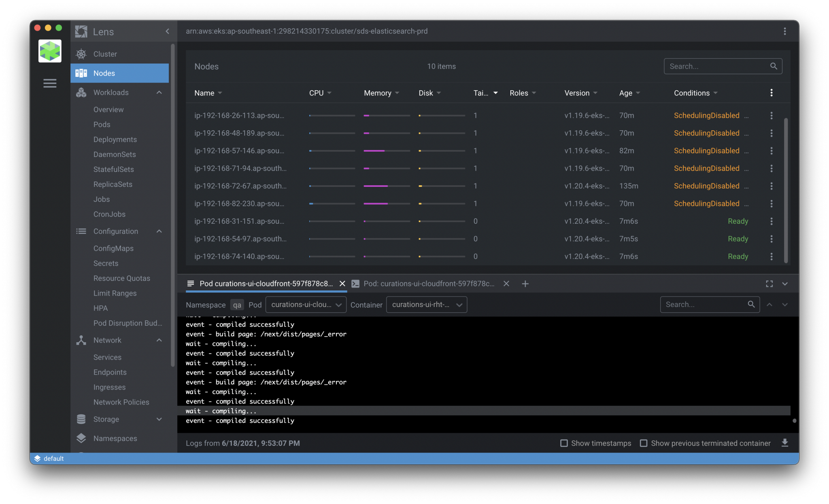Add a new dock tab with plus button
Image resolution: width=829 pixels, height=504 pixels.
[525, 284]
